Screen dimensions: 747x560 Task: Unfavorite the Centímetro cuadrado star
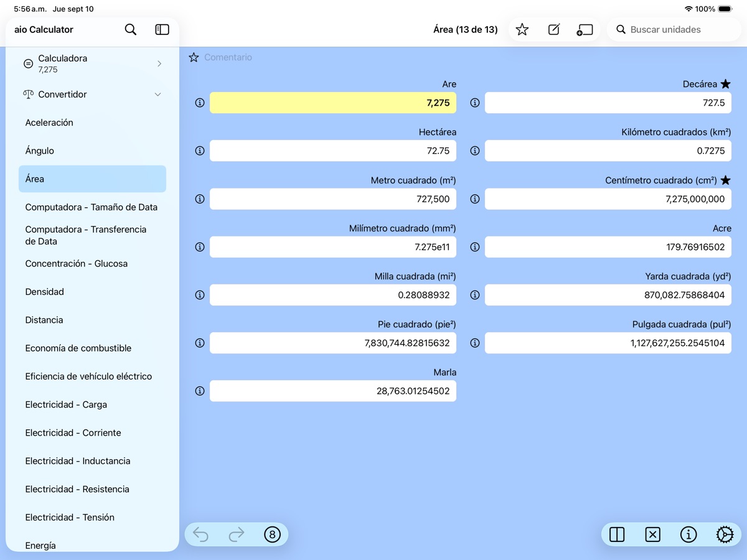tap(725, 180)
